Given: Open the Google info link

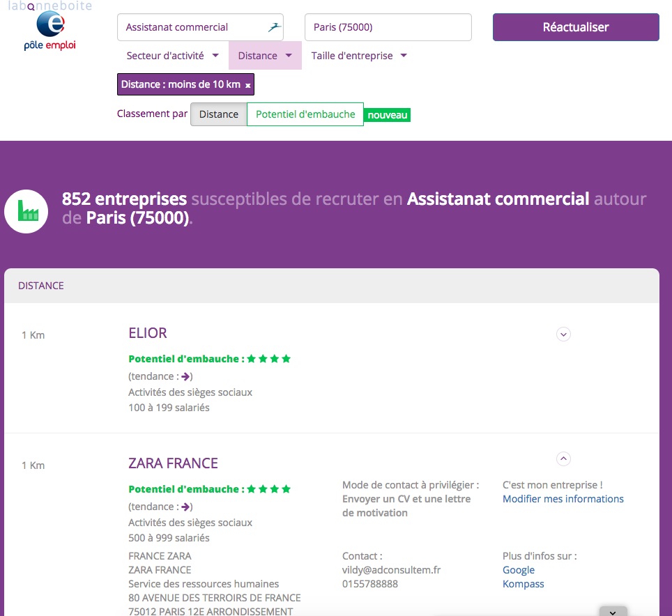Looking at the screenshot, I should [519, 570].
